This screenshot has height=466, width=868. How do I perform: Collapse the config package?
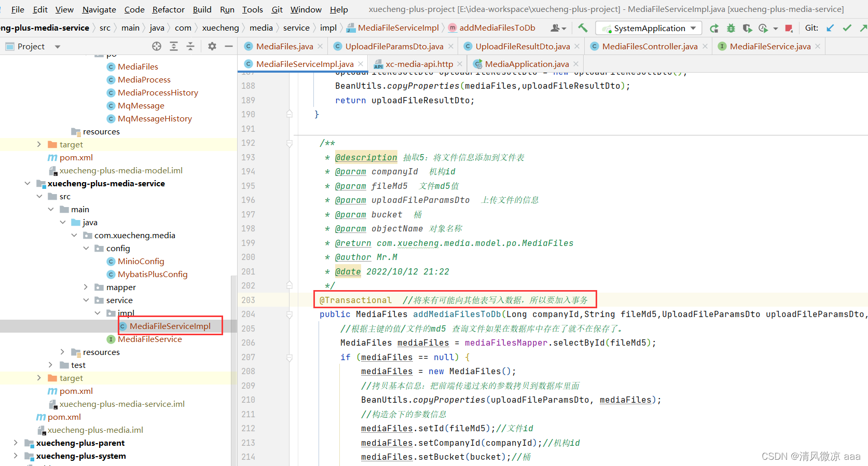[x=86, y=248]
